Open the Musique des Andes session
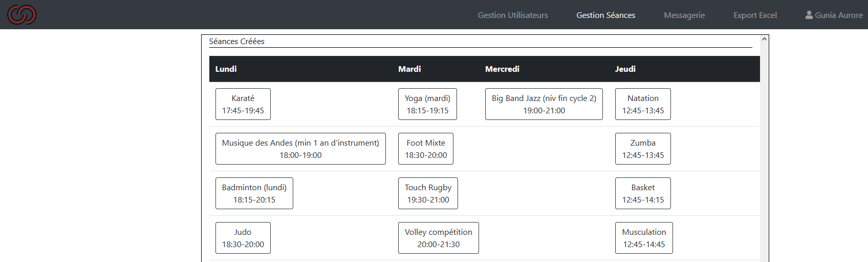 300,149
